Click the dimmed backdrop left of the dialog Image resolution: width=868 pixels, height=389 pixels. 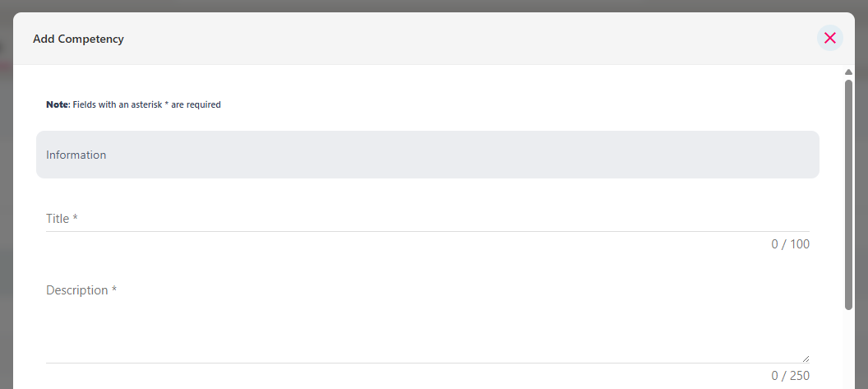pyautogui.click(x=6, y=194)
